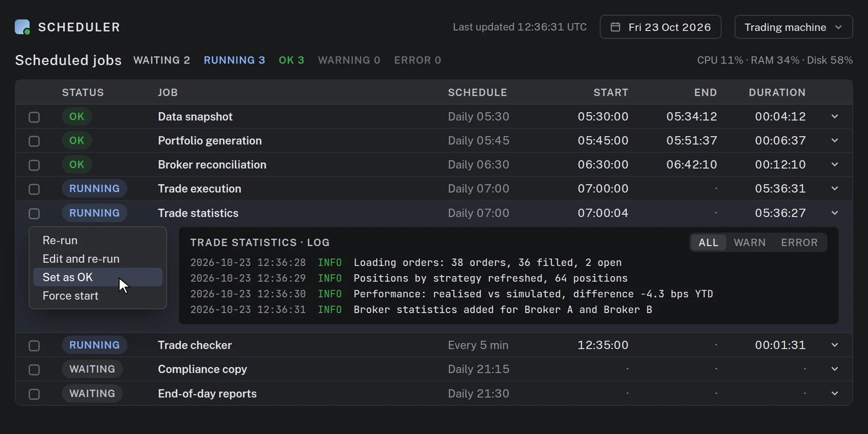Screen dimensions: 868x434
Task: Tick the Data snapshot checkbox
Action: click(34, 117)
